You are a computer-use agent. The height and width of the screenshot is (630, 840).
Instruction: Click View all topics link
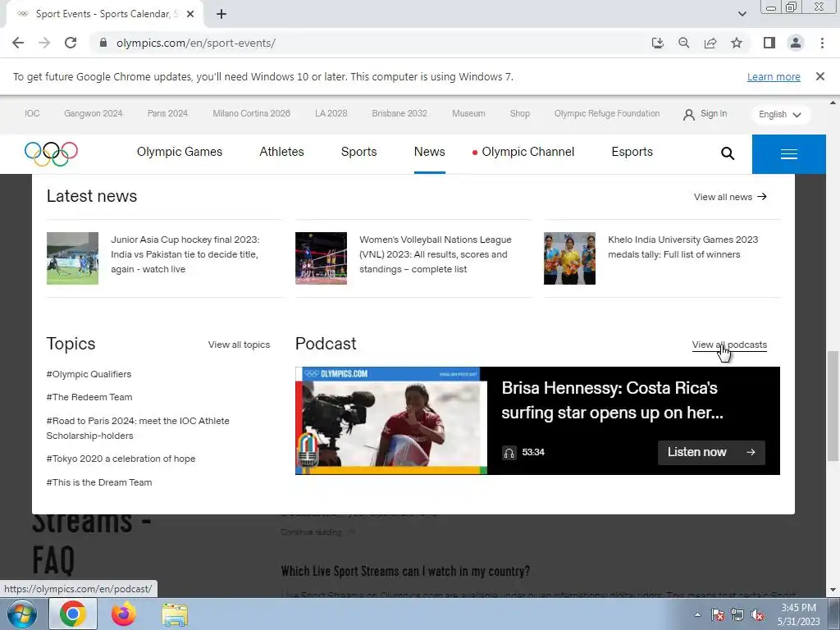(x=239, y=345)
